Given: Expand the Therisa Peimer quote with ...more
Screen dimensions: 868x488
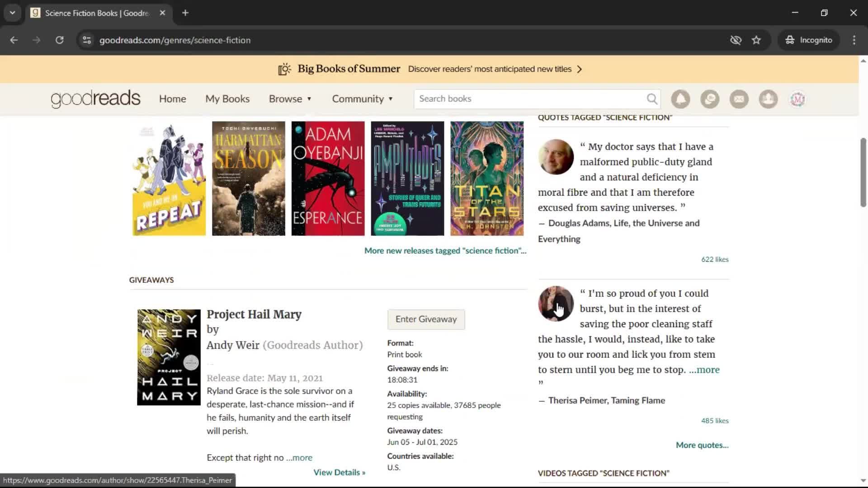Looking at the screenshot, I should click(x=704, y=370).
